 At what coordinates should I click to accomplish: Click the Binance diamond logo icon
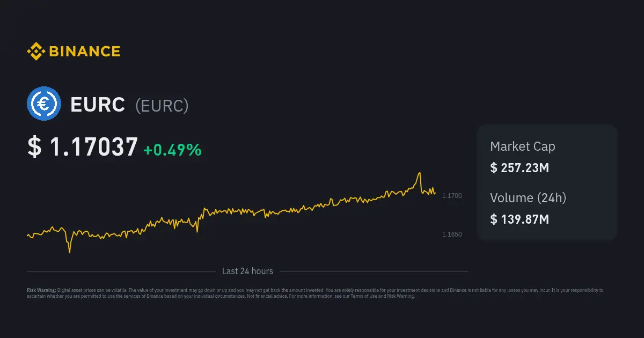click(36, 52)
